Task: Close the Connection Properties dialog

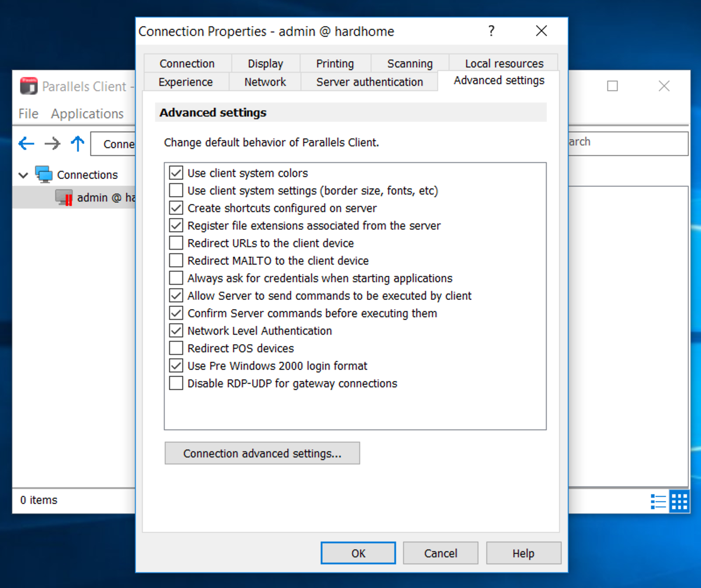Action: pyautogui.click(x=542, y=31)
